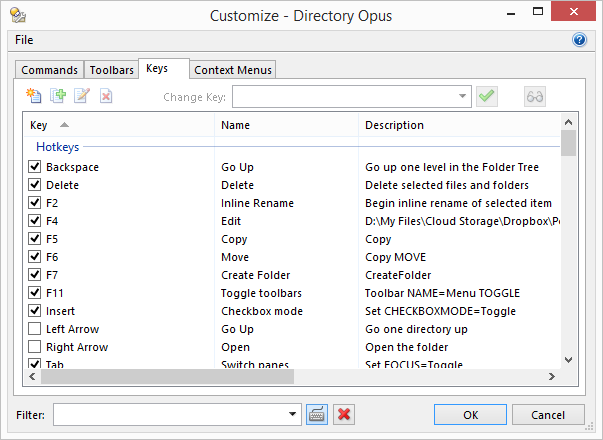Select the 'Inline Rename' name cell
This screenshot has width=603, height=440.
click(x=257, y=203)
